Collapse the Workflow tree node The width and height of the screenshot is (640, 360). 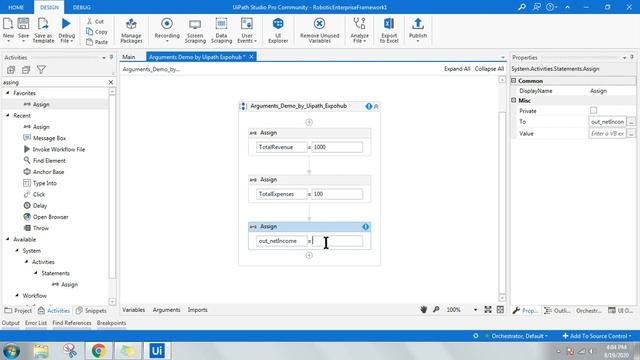[17, 295]
